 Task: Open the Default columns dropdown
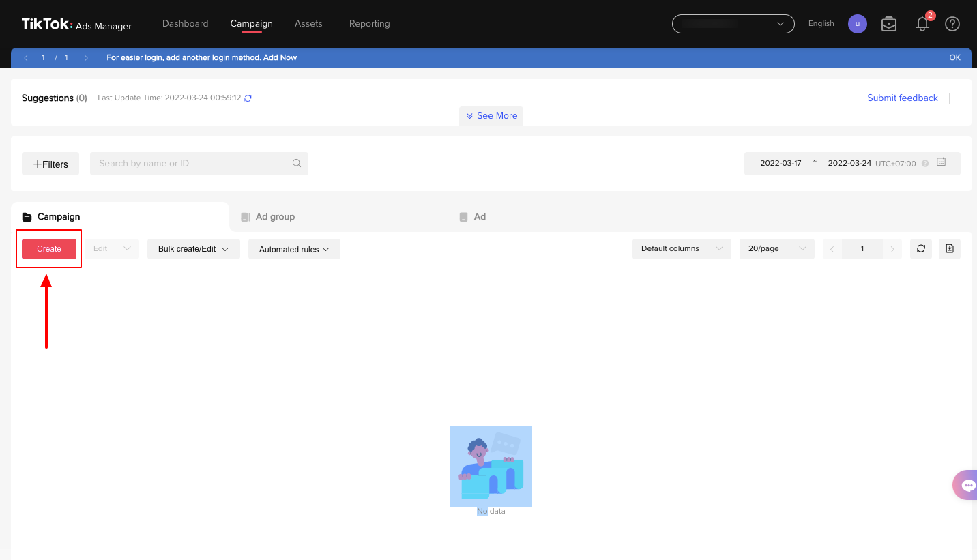point(681,249)
